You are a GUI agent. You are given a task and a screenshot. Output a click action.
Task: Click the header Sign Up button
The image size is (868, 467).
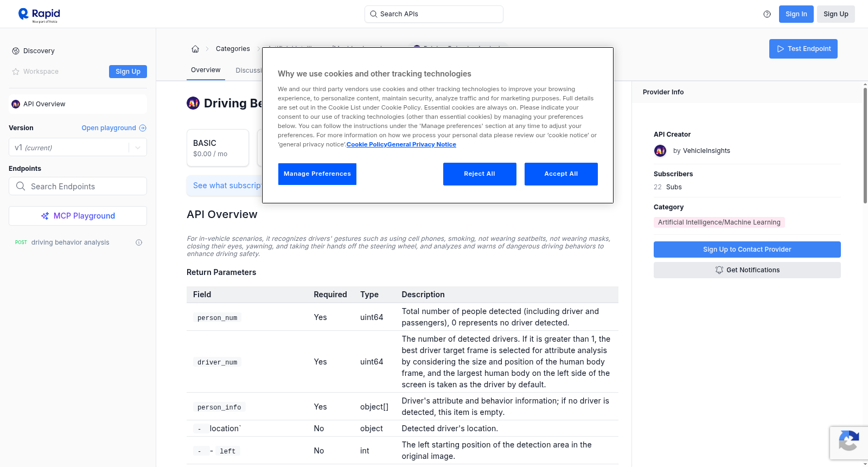click(x=836, y=14)
